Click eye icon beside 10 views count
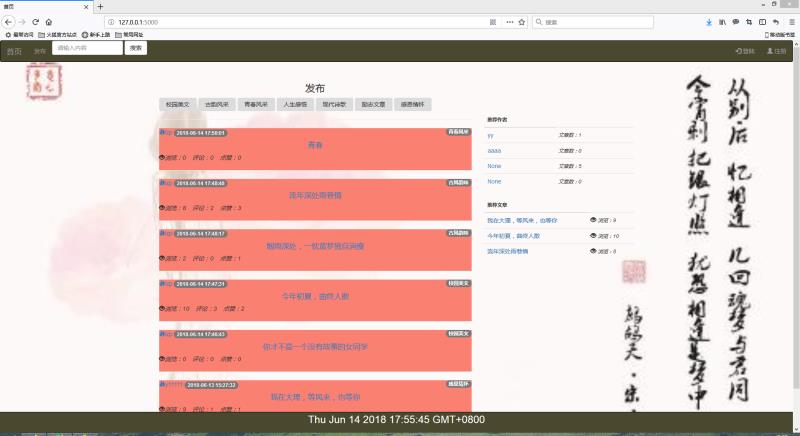 [x=593, y=236]
